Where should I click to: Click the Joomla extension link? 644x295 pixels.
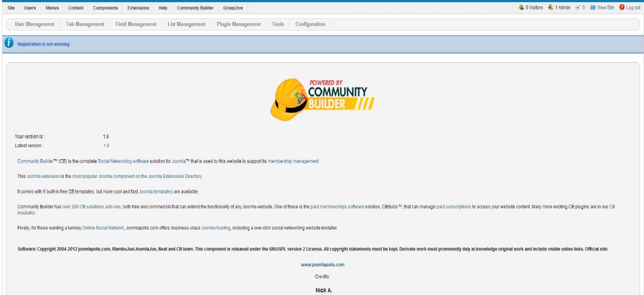point(43,176)
